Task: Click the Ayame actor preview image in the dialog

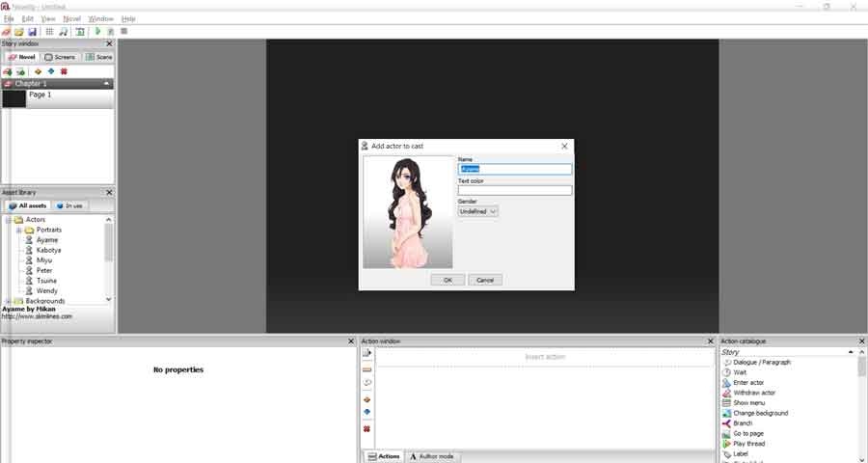Action: (x=408, y=212)
